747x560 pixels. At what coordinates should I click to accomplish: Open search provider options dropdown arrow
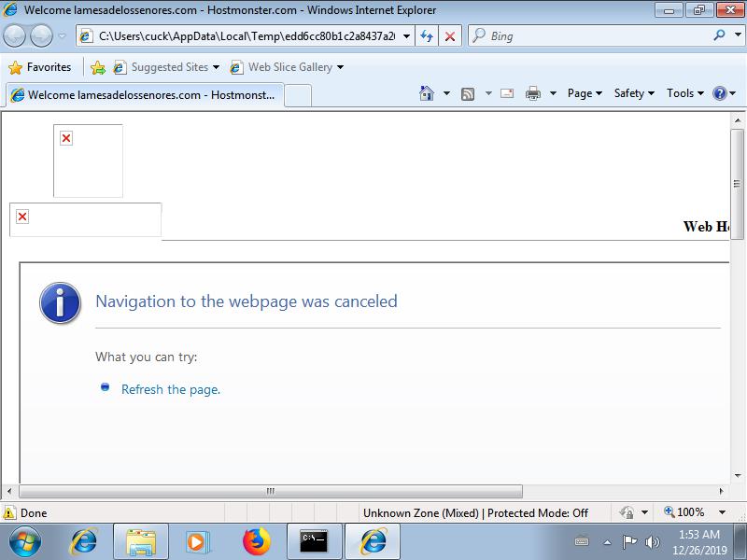point(738,35)
